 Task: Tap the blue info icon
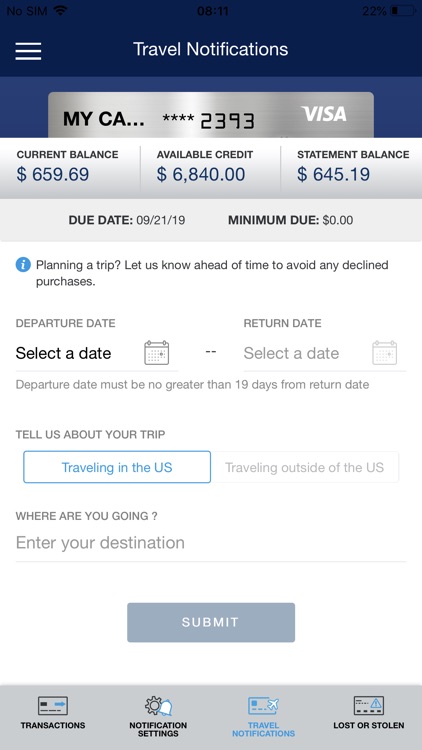click(23, 265)
